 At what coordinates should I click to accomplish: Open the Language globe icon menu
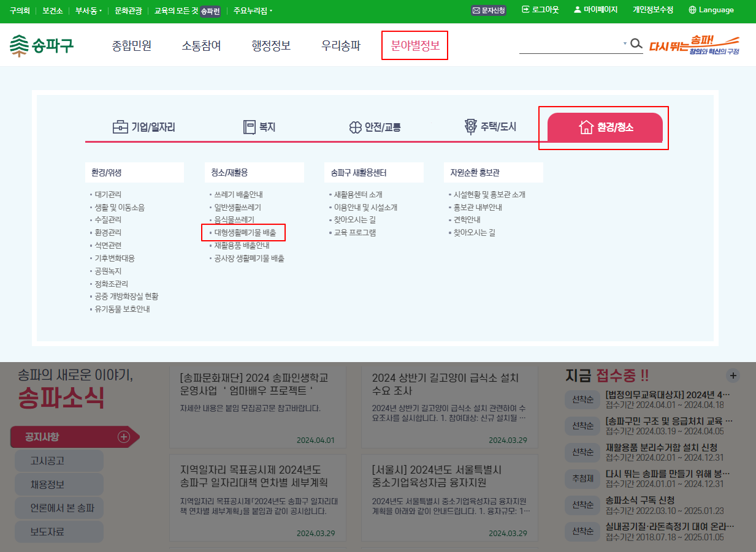(693, 10)
